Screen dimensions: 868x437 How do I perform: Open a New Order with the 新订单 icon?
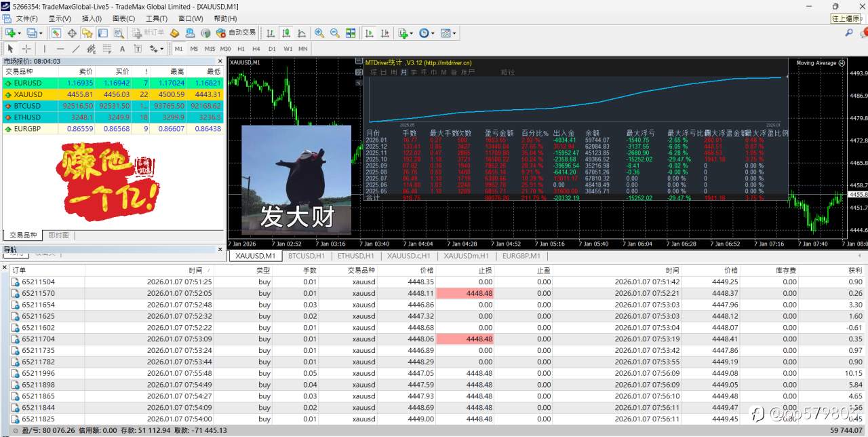139,33
